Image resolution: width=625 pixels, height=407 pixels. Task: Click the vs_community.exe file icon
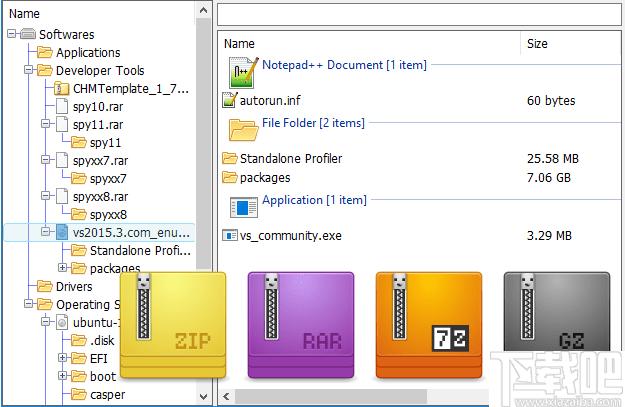[x=230, y=236]
